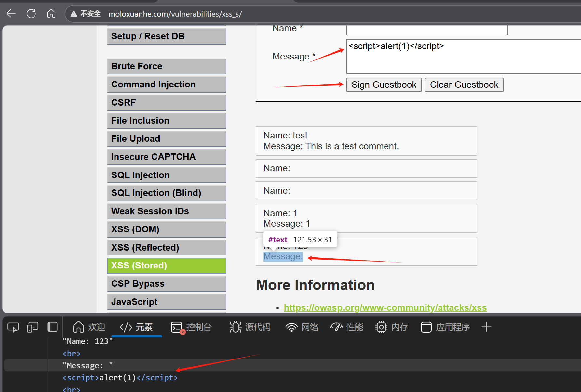
Task: Add more tools with plus icon
Action: (x=486, y=327)
